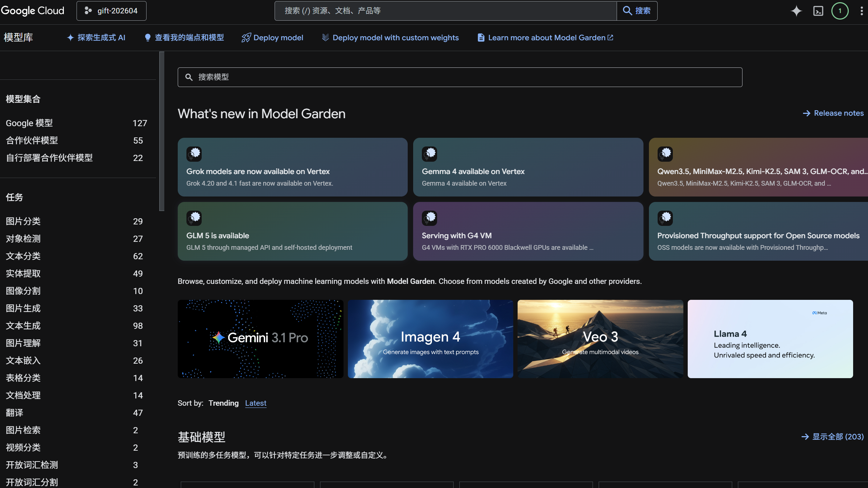Click the GLM 5 card icon
This screenshot has width=868, height=488.
194,218
